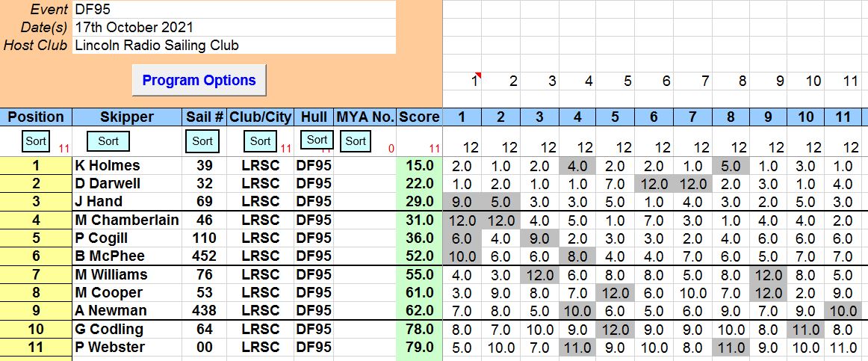Click M Chamberlain's discarded 12.0 in race 1
This screenshot has width=868, height=361.
tap(462, 220)
